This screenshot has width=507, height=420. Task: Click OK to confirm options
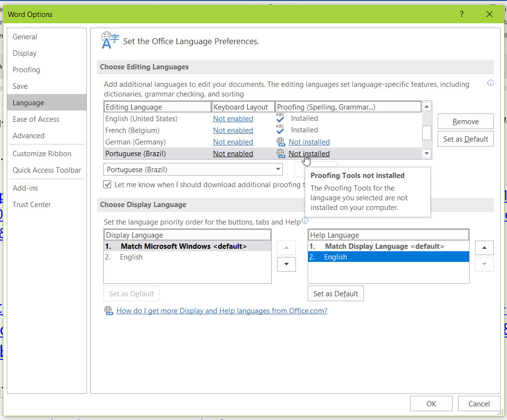(x=431, y=404)
